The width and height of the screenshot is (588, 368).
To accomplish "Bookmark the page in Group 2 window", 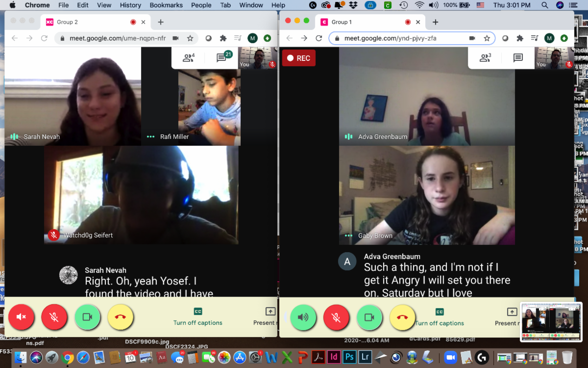I will (x=190, y=38).
